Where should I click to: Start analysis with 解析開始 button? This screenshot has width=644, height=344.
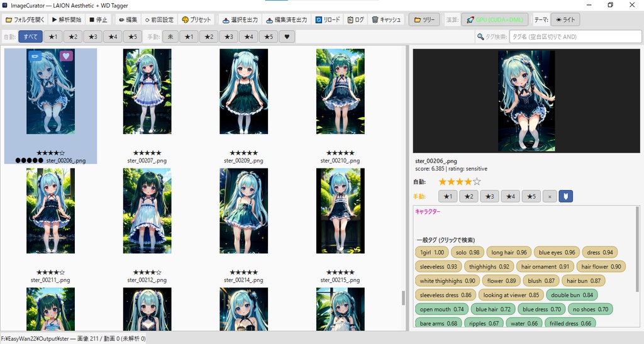point(67,19)
